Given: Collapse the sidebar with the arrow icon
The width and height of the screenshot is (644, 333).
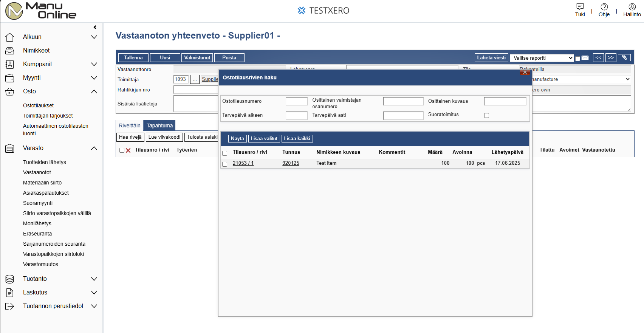Looking at the screenshot, I should 95,27.
